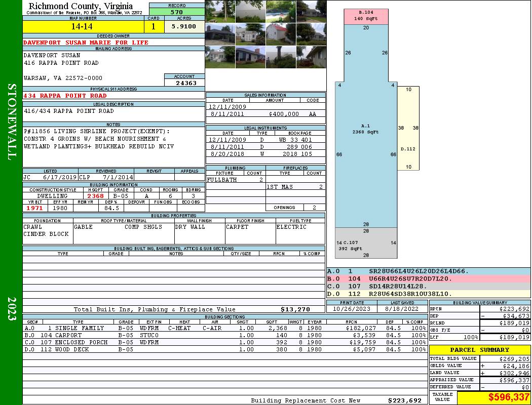Click the yellow PARCEL SUMMARY header
The height and width of the screenshot is (405, 532).
point(480,350)
